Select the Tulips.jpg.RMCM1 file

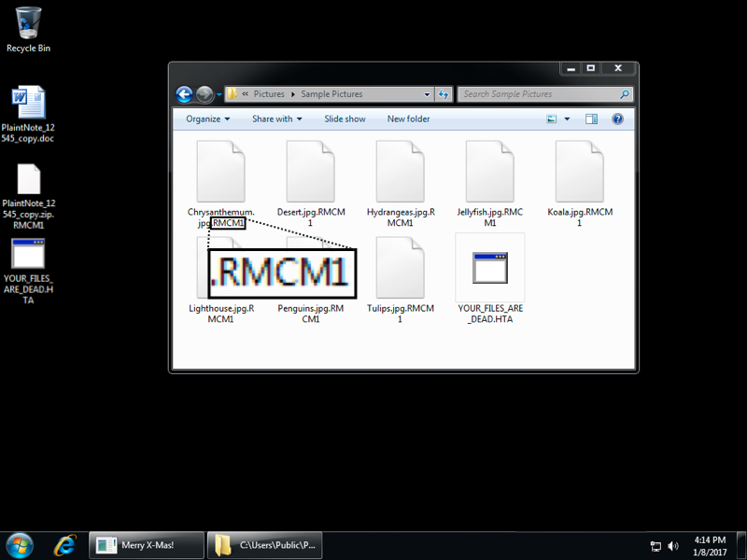point(401,281)
